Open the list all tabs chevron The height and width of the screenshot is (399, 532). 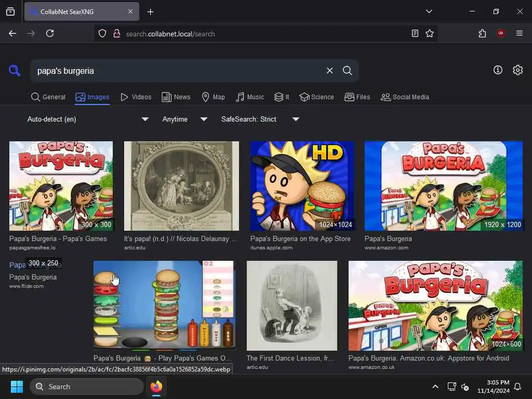point(429,11)
